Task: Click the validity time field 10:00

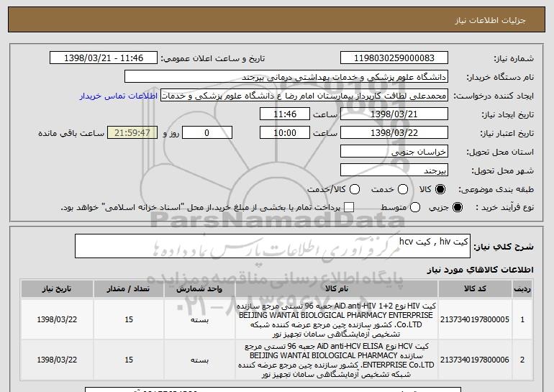Action: click(285, 133)
